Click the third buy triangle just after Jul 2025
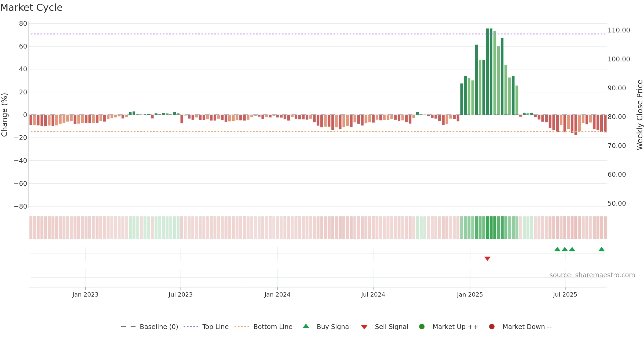 [572, 249]
